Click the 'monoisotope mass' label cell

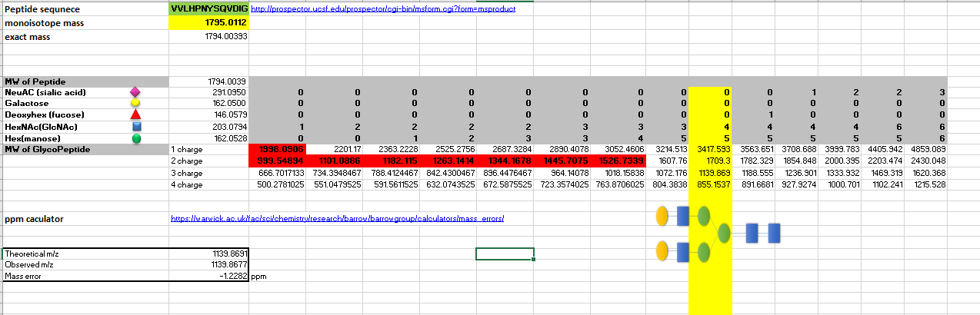[85, 23]
